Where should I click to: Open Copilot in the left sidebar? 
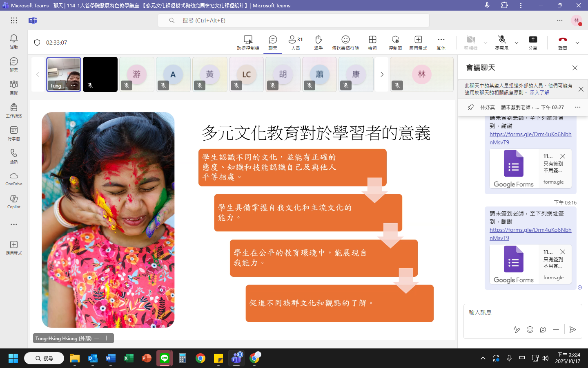click(14, 201)
